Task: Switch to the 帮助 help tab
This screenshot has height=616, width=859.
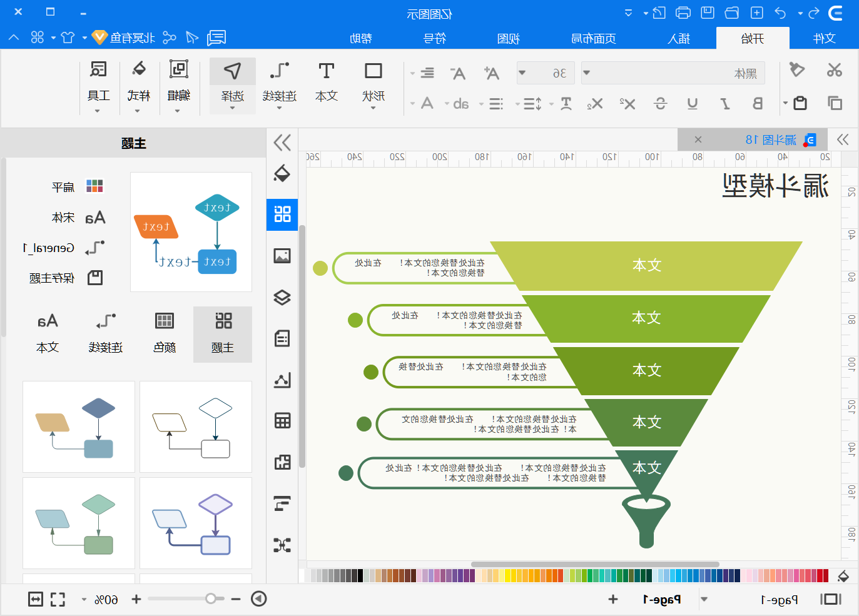Action: coord(360,38)
